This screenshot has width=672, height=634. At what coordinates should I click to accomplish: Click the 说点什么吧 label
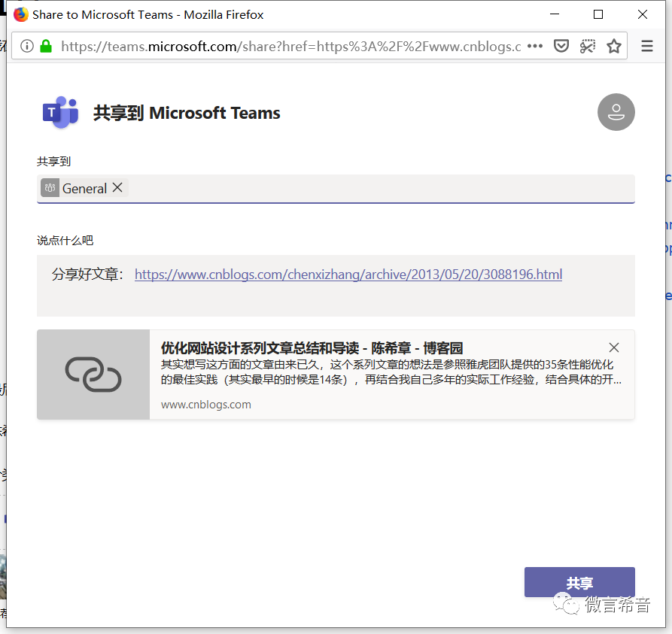pos(65,241)
